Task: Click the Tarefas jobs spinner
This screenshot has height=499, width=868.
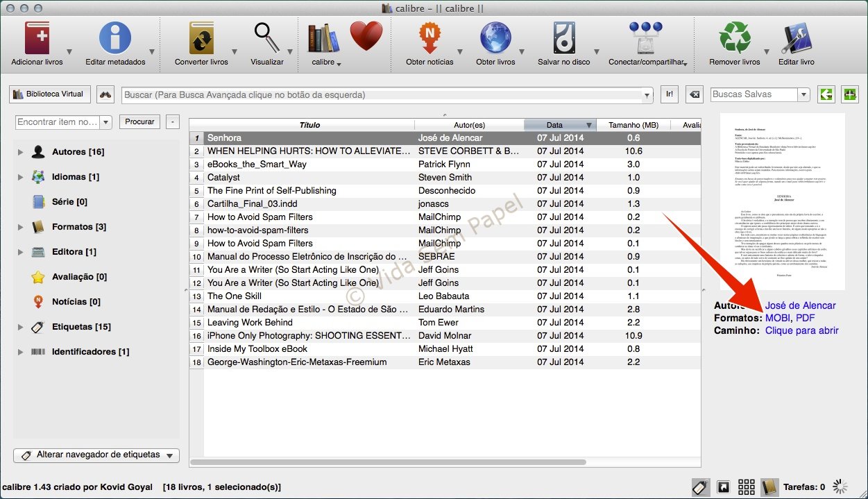Action: pos(841,487)
